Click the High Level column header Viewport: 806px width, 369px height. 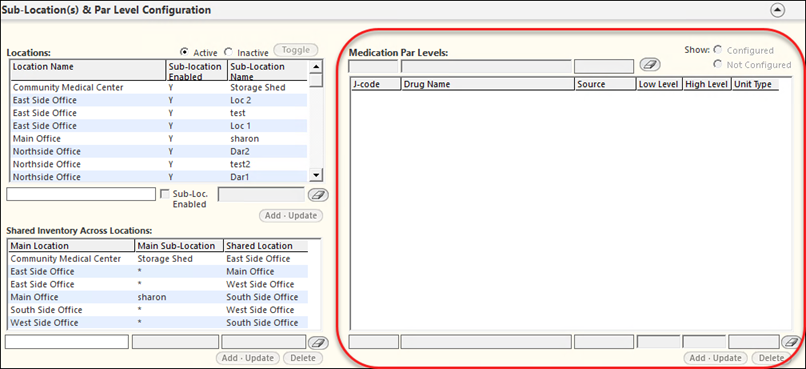(707, 84)
